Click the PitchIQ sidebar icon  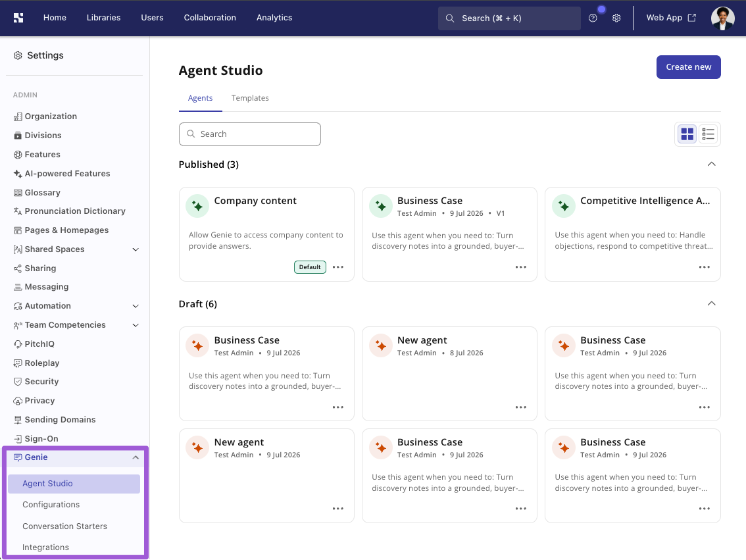point(18,344)
